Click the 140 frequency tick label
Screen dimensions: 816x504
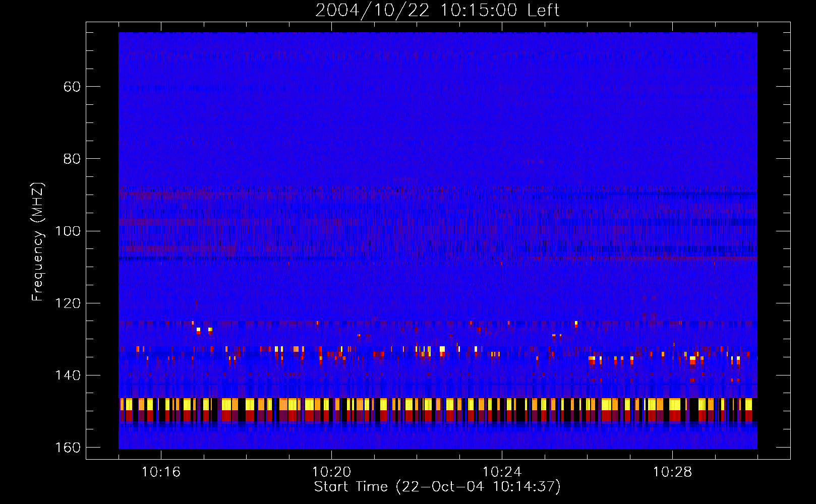pyautogui.click(x=67, y=375)
